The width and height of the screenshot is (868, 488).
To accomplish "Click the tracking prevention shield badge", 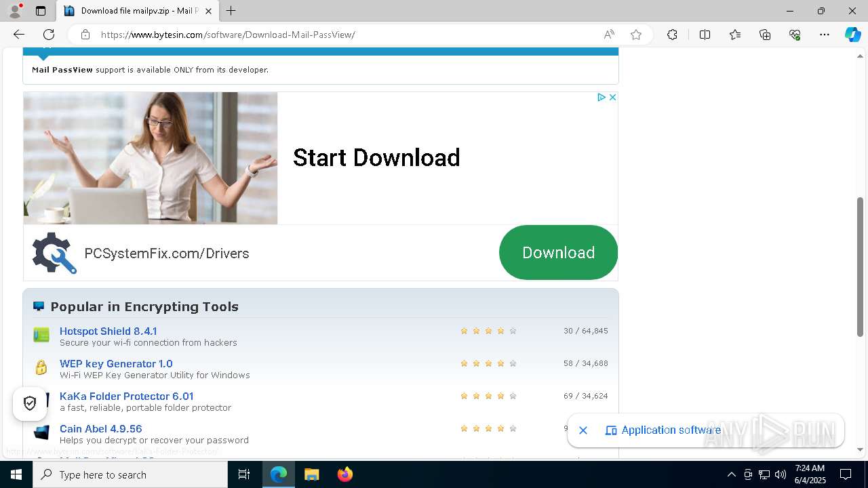I will [30, 404].
